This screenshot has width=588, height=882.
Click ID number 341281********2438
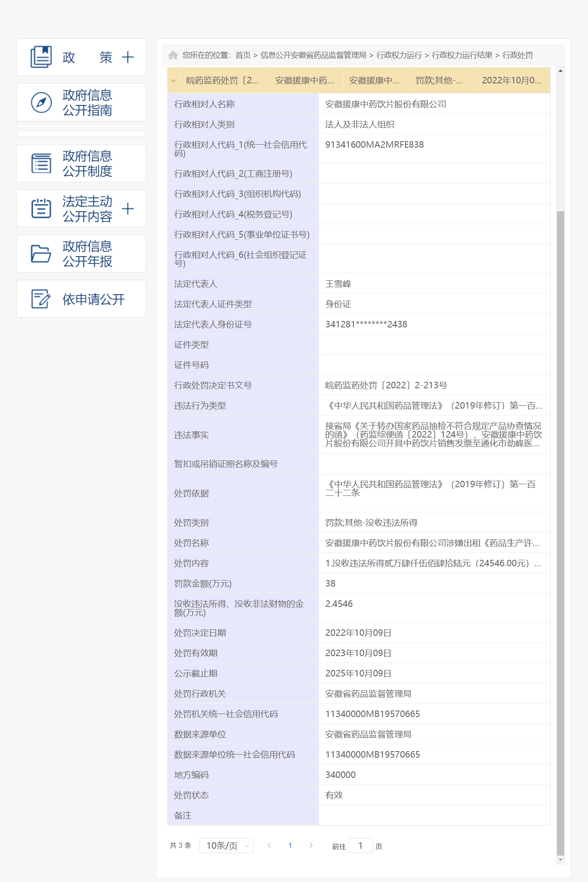[366, 324]
